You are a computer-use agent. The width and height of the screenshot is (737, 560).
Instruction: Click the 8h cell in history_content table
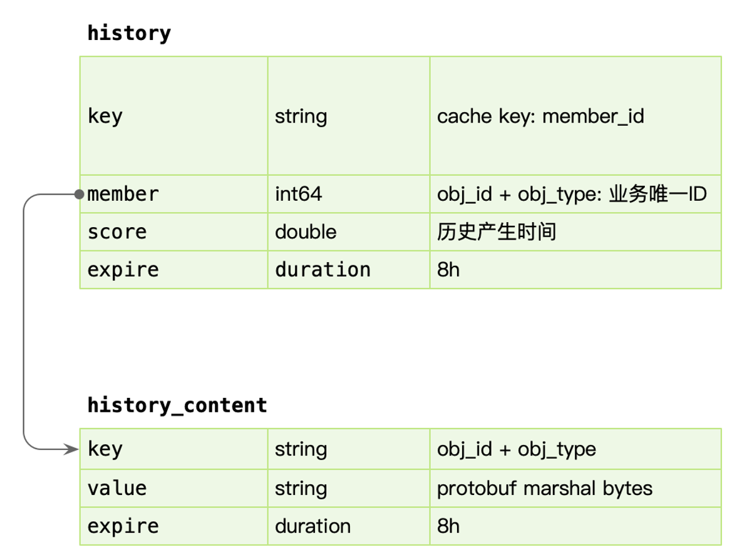575,526
